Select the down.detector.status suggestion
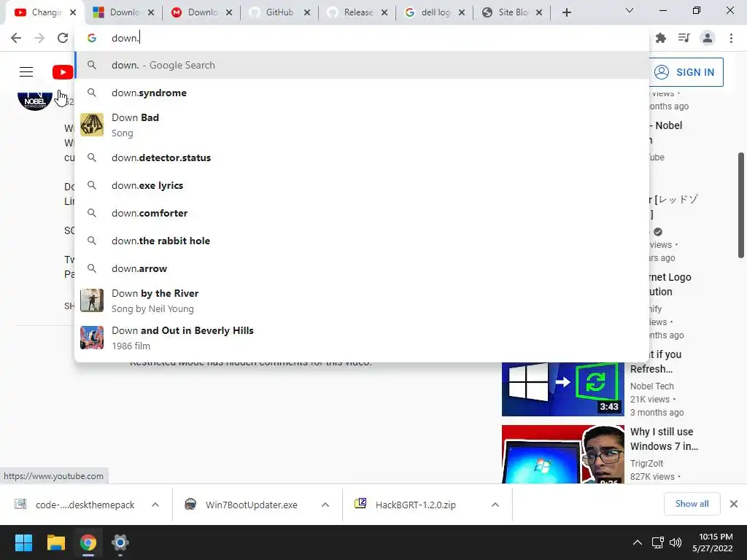Viewport: 747px width, 560px height. click(x=362, y=157)
